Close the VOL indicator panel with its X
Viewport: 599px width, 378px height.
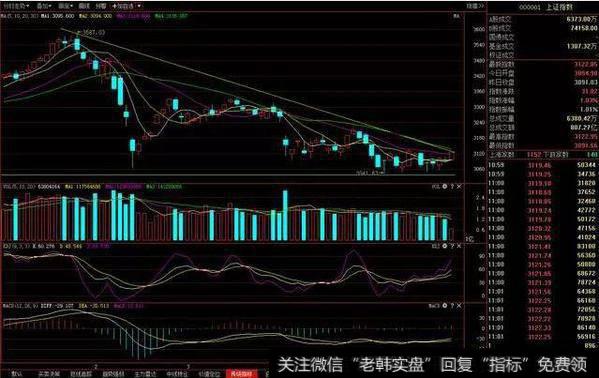[459, 187]
